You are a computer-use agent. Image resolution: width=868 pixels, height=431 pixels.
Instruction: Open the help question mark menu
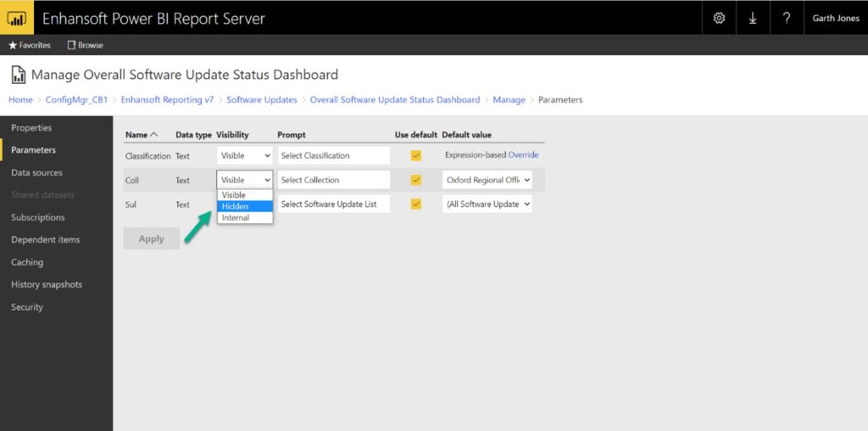[x=786, y=18]
